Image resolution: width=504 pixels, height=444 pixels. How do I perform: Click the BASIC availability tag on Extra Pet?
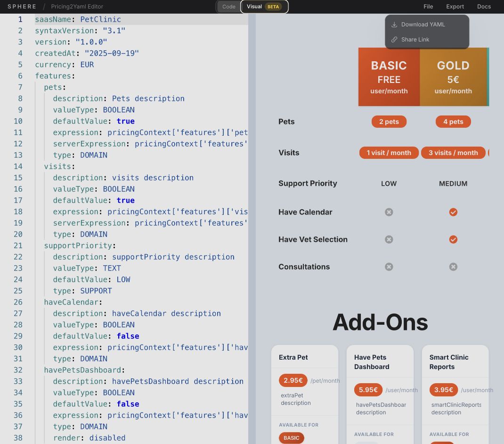pyautogui.click(x=291, y=438)
